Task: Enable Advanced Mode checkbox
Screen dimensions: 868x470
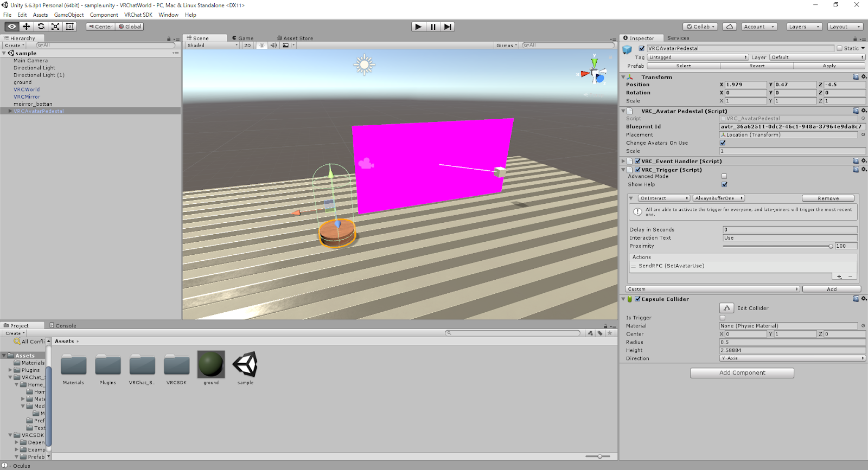Action: tap(724, 176)
